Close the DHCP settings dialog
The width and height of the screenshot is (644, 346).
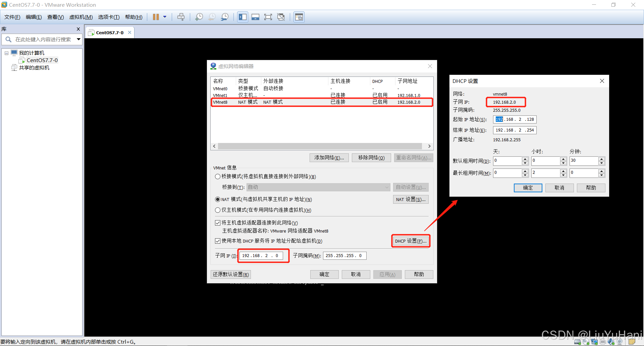tap(602, 81)
